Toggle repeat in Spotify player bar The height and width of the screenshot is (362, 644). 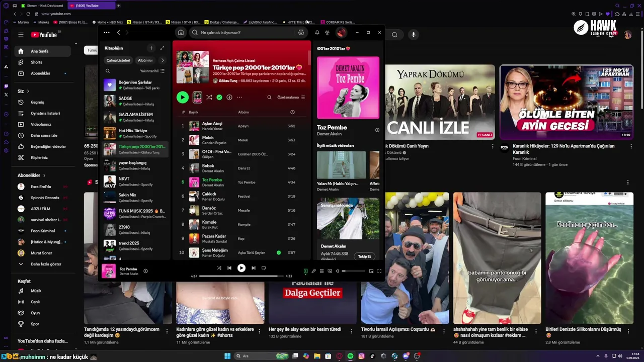[264, 268]
